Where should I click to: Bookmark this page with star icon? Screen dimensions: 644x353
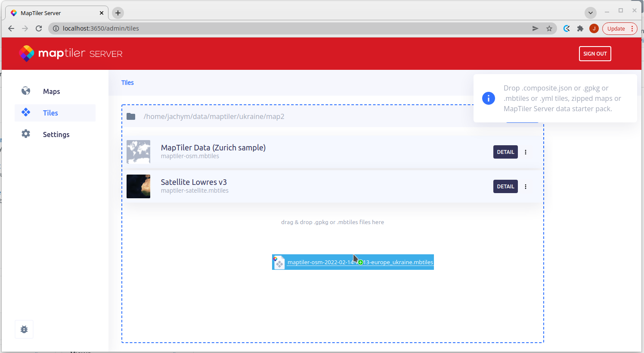(549, 28)
